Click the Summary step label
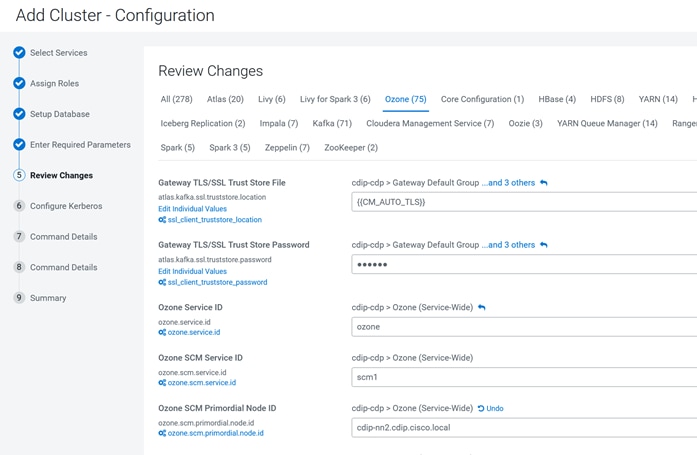This screenshot has height=455, width=697. pyautogui.click(x=48, y=298)
